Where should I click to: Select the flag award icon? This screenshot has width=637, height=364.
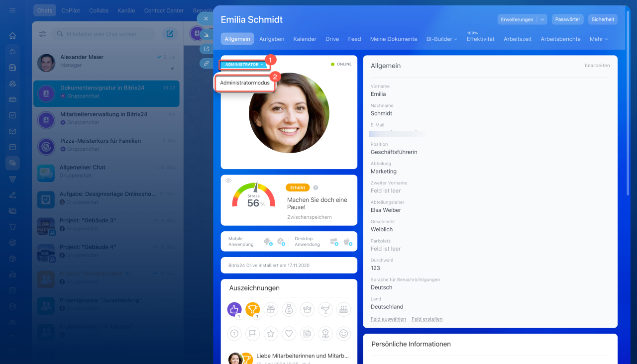[253, 333]
